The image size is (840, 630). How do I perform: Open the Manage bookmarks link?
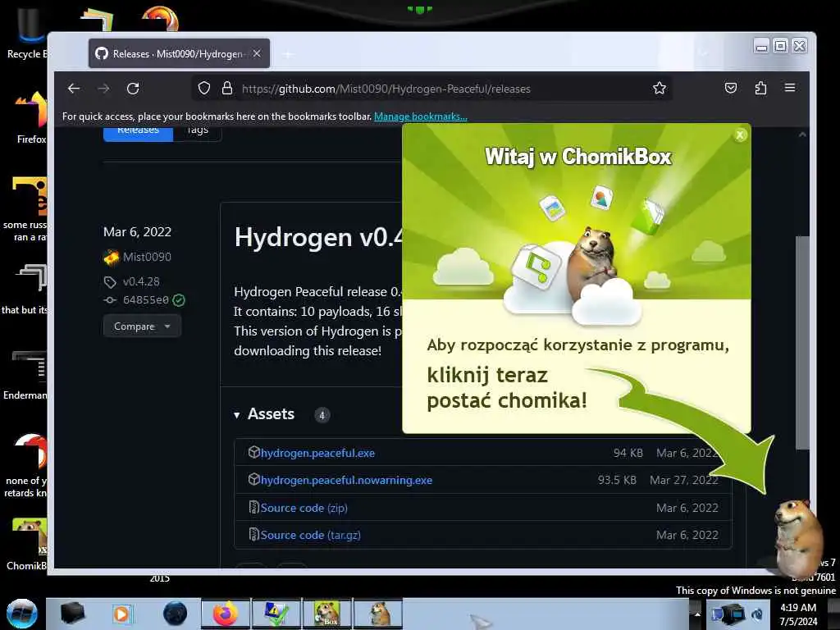(421, 116)
